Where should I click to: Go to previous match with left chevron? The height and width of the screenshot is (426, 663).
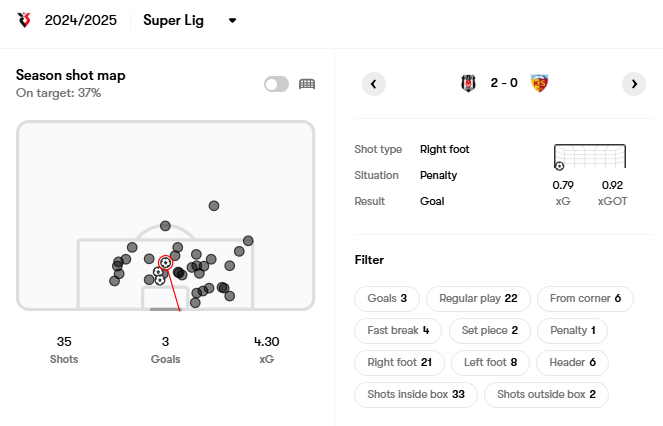click(x=374, y=84)
